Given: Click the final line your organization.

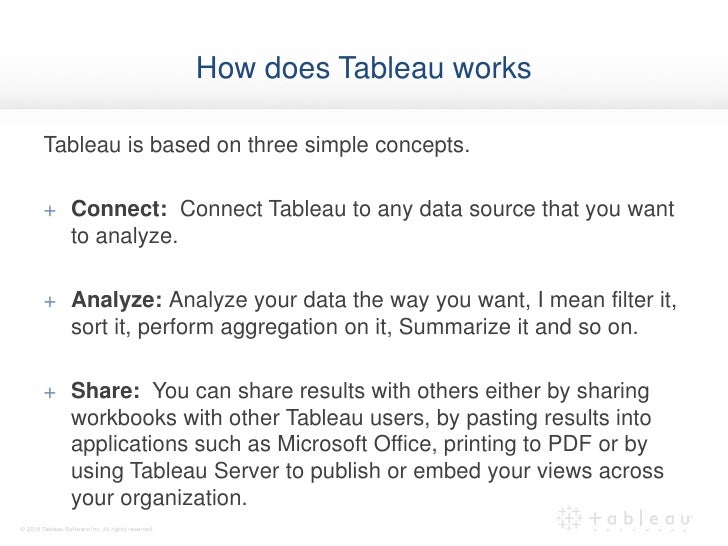Looking at the screenshot, I should [159, 498].
